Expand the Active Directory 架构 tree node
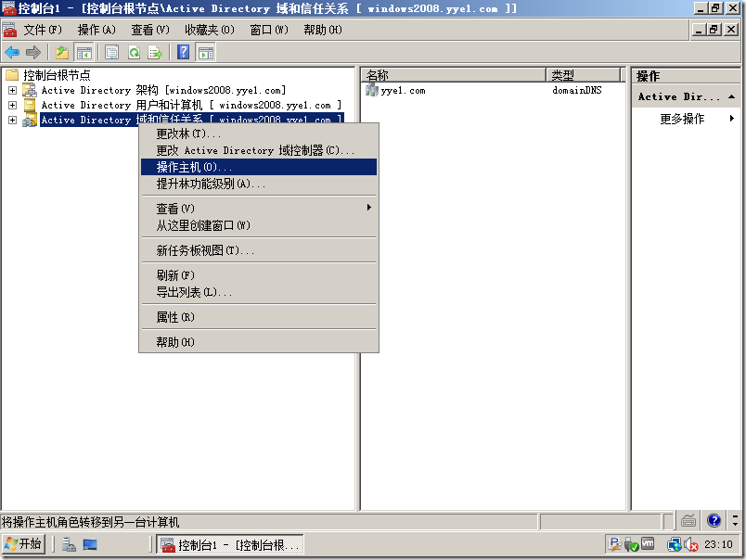This screenshot has width=746, height=560. pos(13,90)
